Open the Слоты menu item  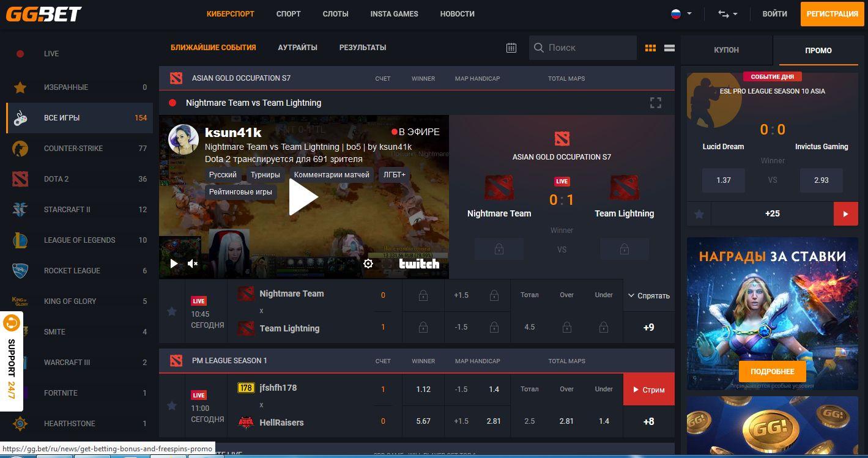tap(335, 13)
